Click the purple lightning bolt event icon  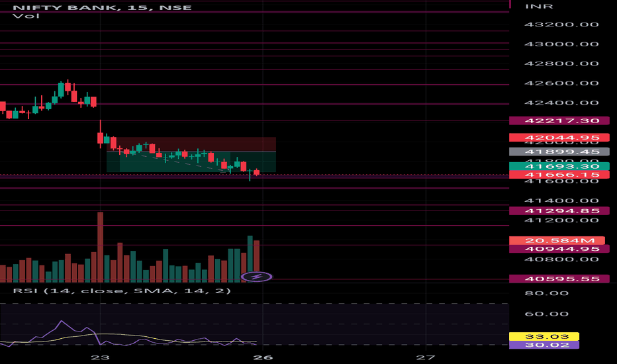click(256, 277)
